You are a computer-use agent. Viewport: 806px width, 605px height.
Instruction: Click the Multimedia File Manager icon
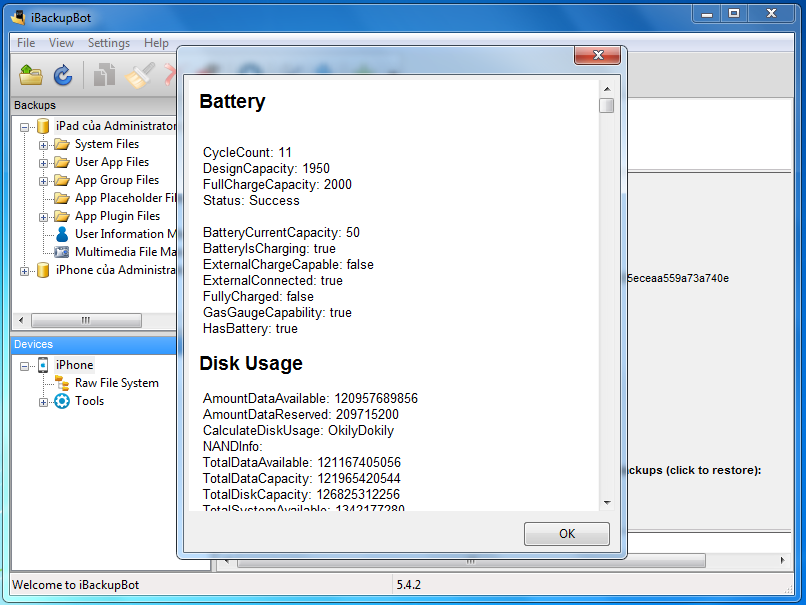coord(62,252)
